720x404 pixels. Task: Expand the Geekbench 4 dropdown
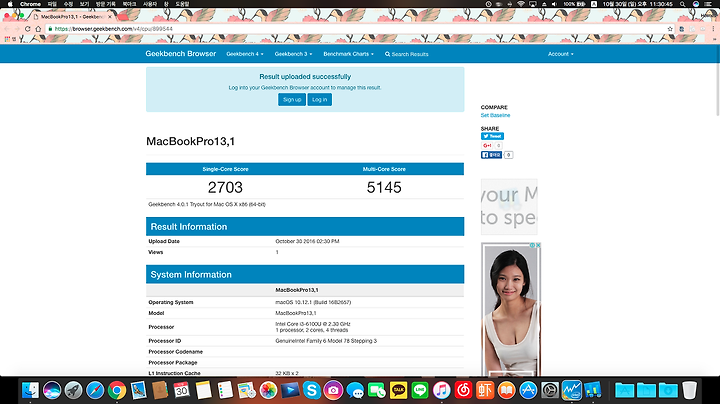[x=245, y=54]
